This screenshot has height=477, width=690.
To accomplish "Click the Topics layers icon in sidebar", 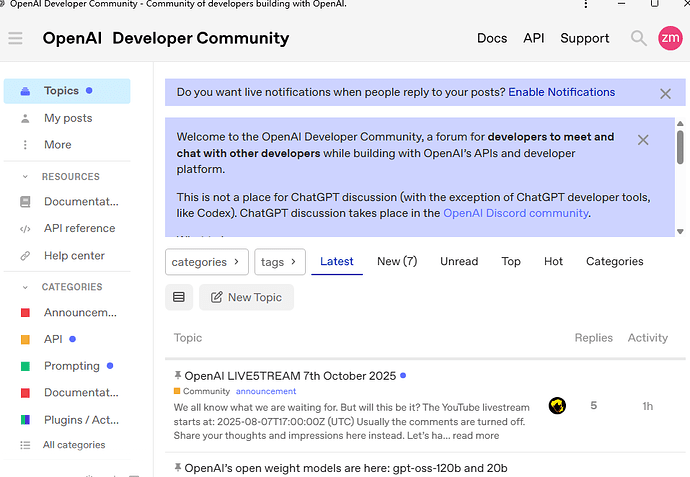I will tap(26, 91).
